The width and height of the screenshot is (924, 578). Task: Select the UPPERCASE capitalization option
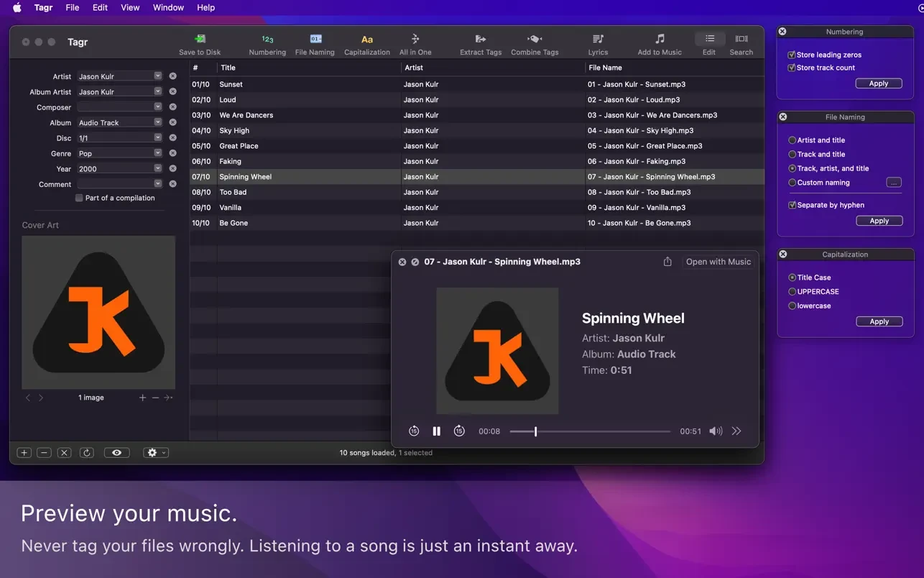[x=793, y=292]
